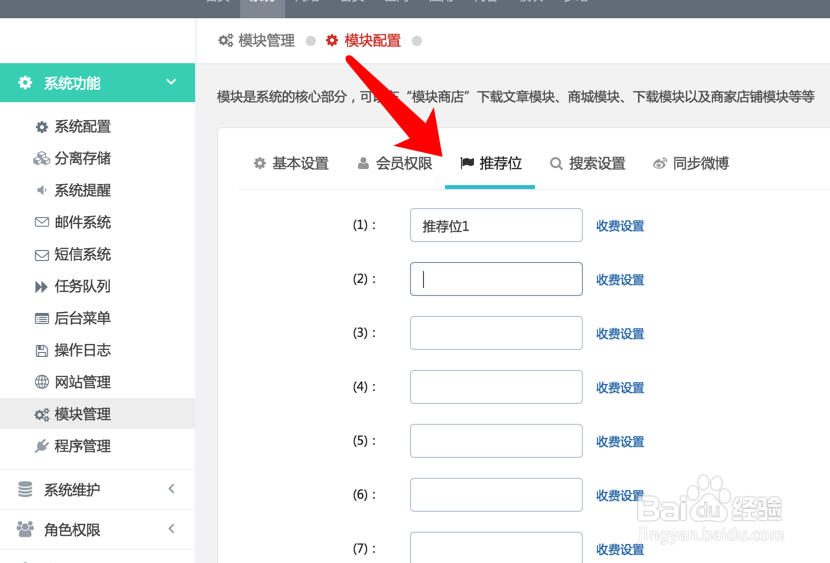Click the 模块配置 breadcrumb link
This screenshot has height=563, width=830.
pyautogui.click(x=372, y=41)
